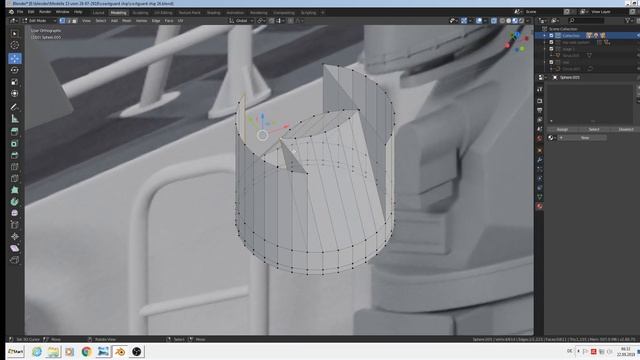Open the Edit Mode dropdown
Viewport: 640px width, 360px height.
pyautogui.click(x=40, y=20)
